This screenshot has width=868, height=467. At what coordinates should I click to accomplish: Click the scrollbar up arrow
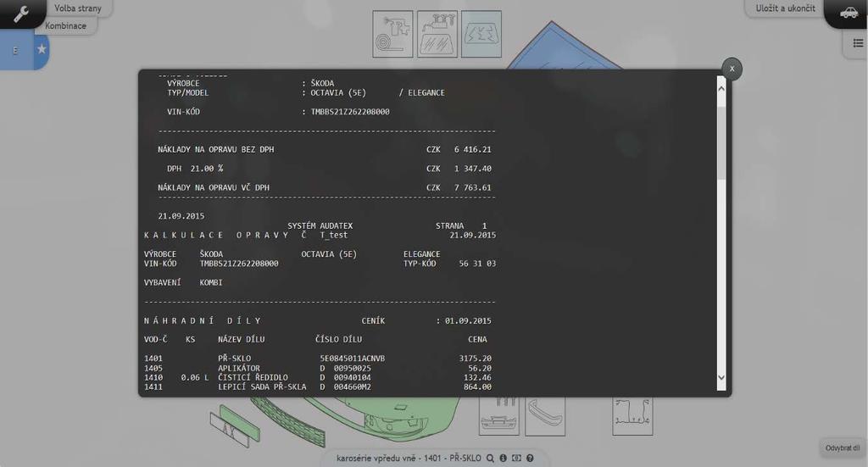pos(721,88)
